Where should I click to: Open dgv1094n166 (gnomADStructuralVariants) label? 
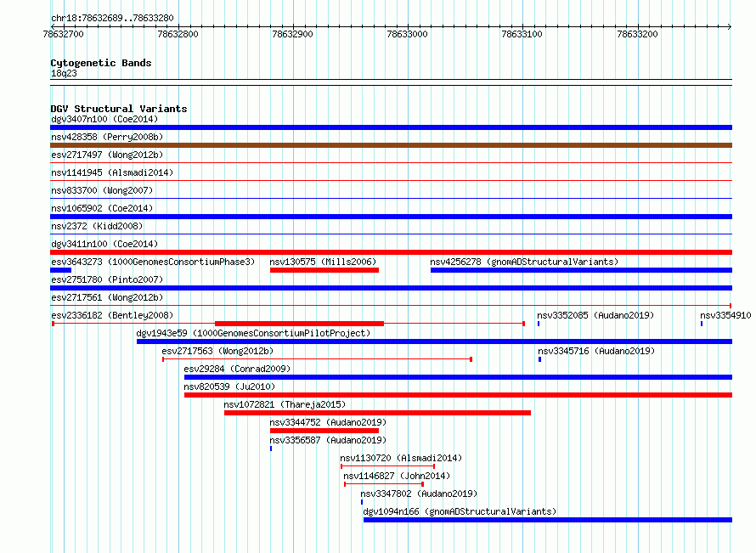tap(460, 511)
